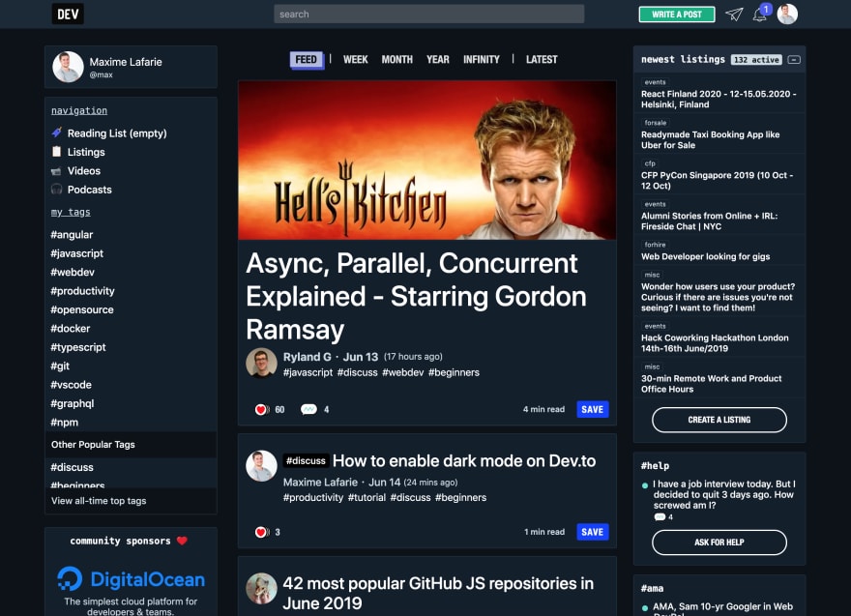Open author avatar of GitHub JS repositories post
This screenshot has width=851, height=616.
point(262,588)
